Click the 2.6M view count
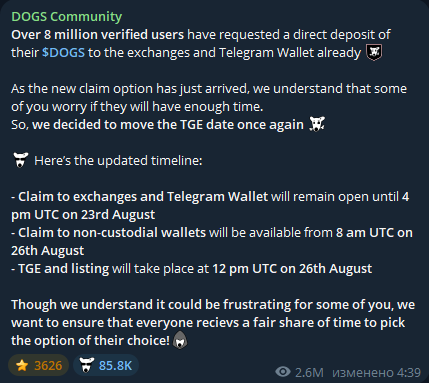Viewport: 429px width, 383px height. pyautogui.click(x=309, y=372)
